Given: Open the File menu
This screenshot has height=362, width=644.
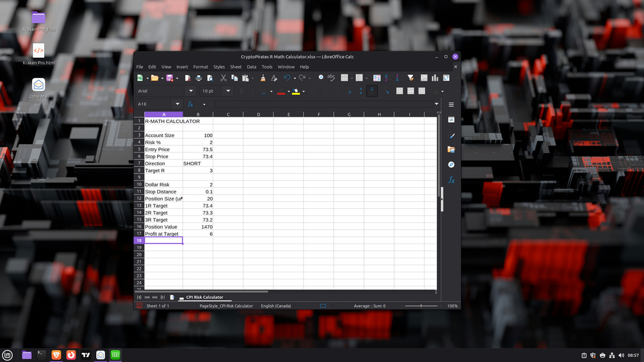Looking at the screenshot, I should (x=140, y=67).
